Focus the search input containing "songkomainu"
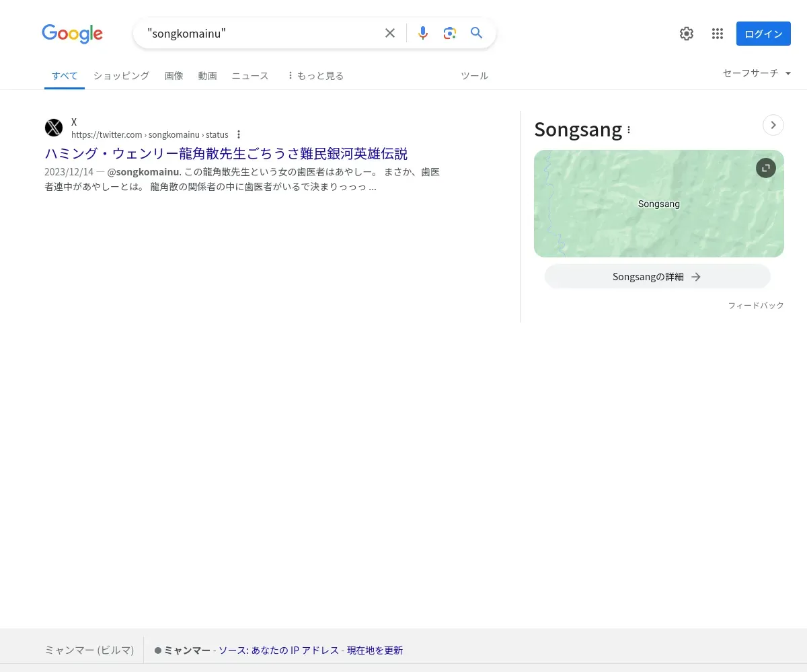 (262, 33)
